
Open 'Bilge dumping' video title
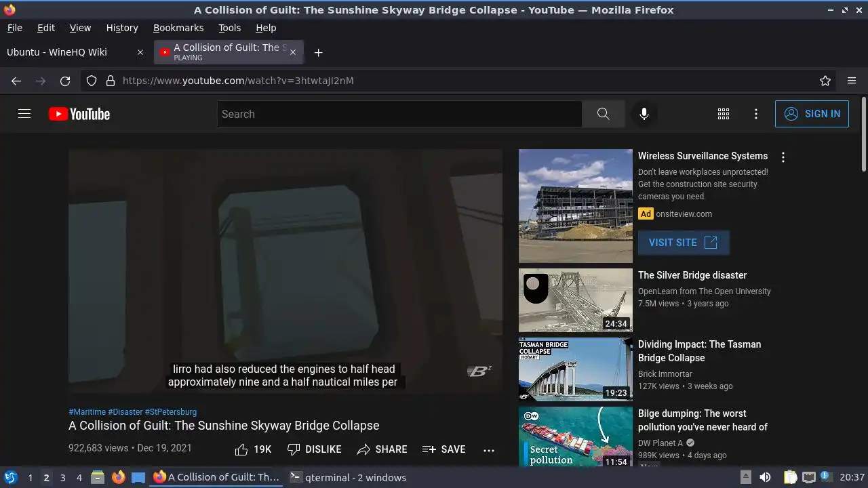click(x=703, y=420)
